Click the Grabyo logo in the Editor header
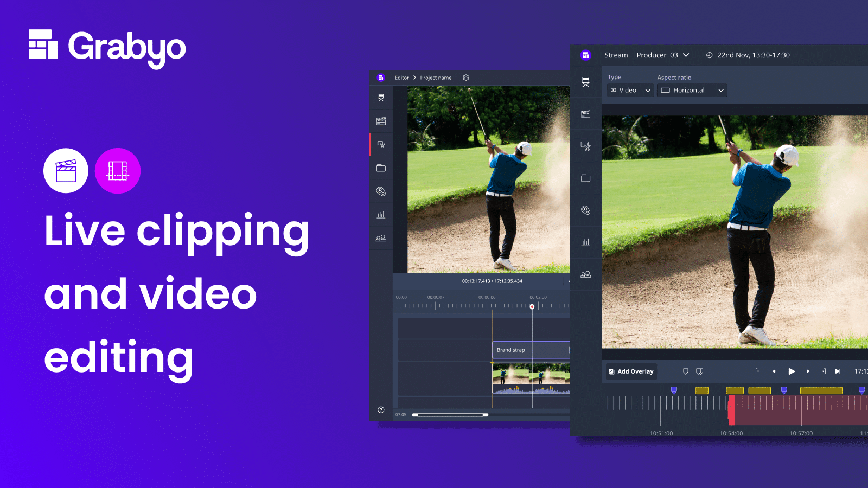868x488 pixels. (x=381, y=78)
